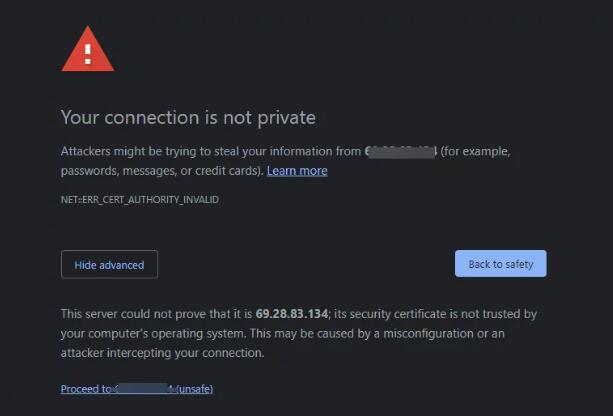
Task: Click the 'Your connection is not private' heading
Action: 188,118
